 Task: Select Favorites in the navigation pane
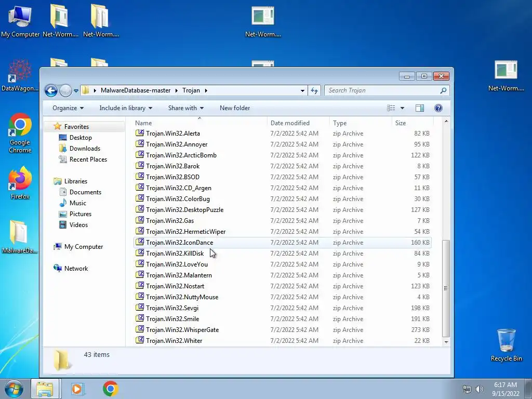[76, 127]
